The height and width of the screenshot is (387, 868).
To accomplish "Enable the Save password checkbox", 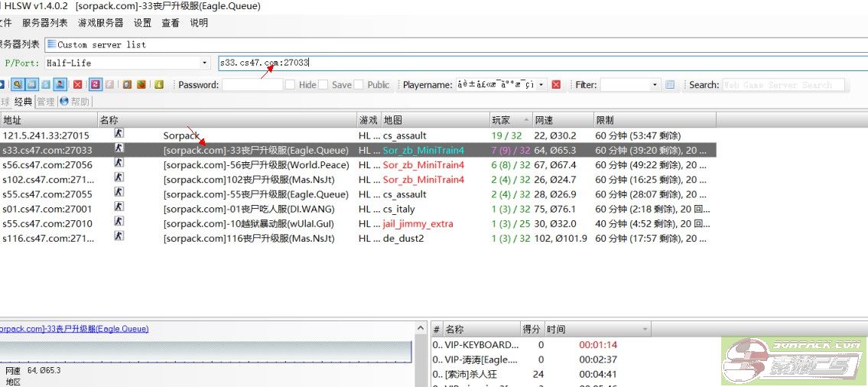I will pyautogui.click(x=323, y=85).
